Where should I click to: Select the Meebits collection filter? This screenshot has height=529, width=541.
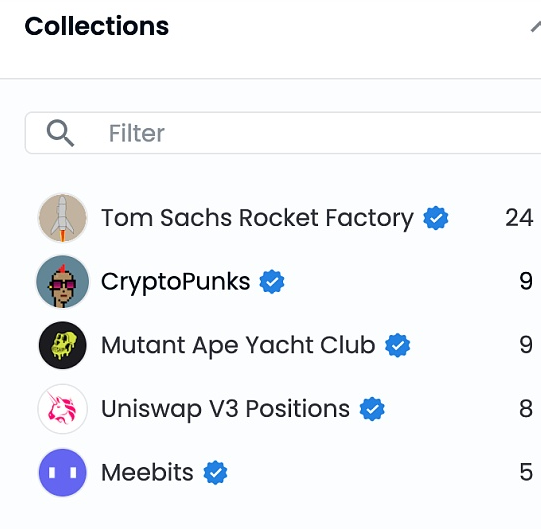(283, 472)
